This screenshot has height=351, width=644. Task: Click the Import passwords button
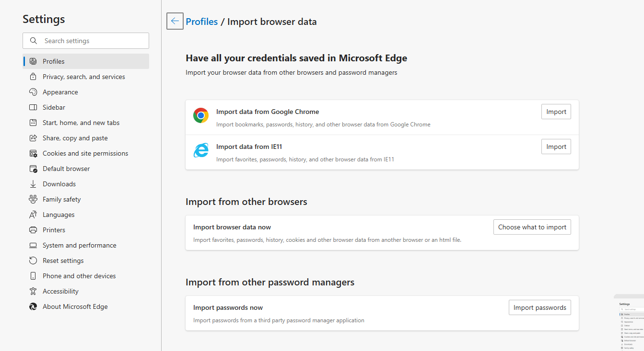[539, 307]
